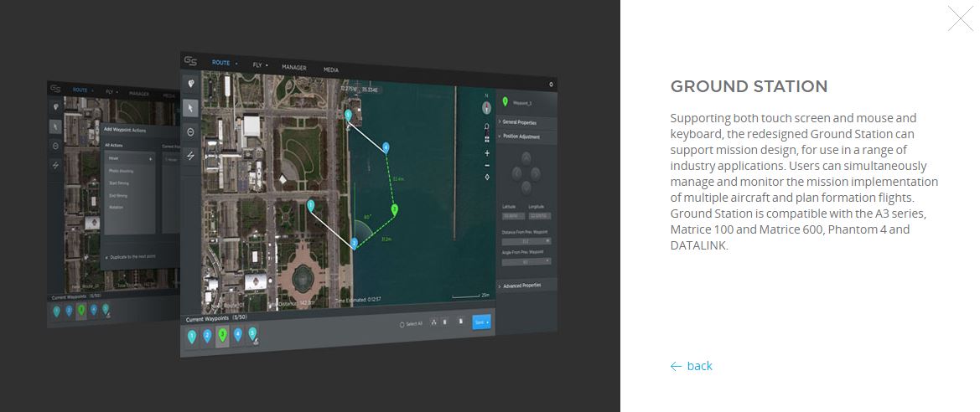980x412 pixels.
Task: Open the FLY menu tab
Action: 259,64
